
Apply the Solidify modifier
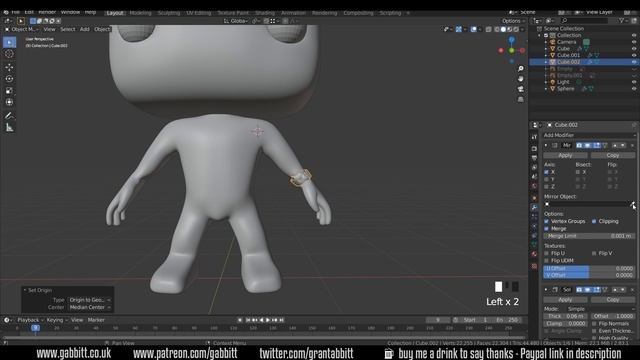(x=565, y=300)
